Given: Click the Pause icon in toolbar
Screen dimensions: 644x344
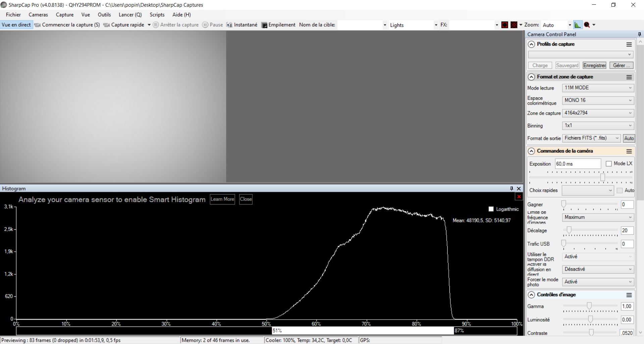Looking at the screenshot, I should click(205, 25).
